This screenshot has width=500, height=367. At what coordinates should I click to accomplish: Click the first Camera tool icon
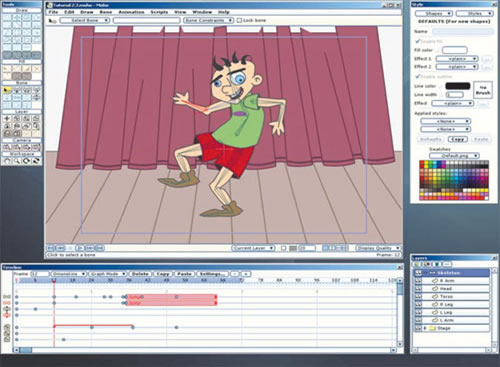tap(7, 147)
